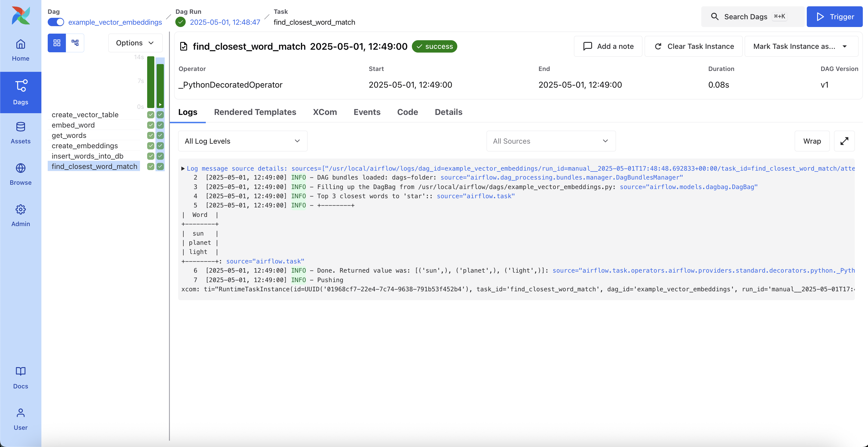This screenshot has height=447, width=868.
Task: Open Dag Run 2025-05-01, 12:48:47 link
Action: pos(225,22)
